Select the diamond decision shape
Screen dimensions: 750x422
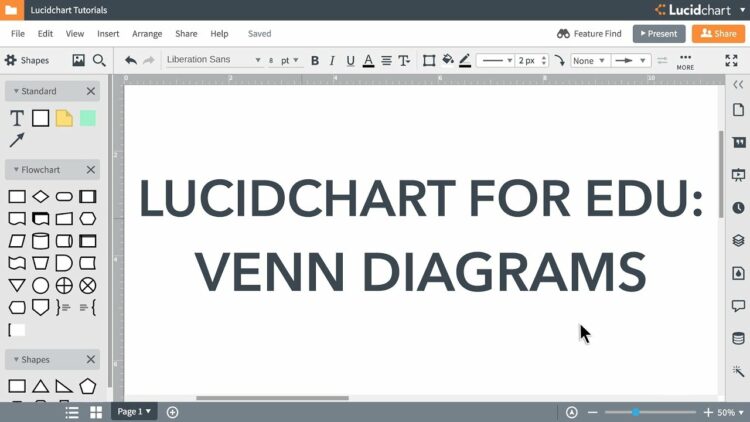[x=41, y=197]
